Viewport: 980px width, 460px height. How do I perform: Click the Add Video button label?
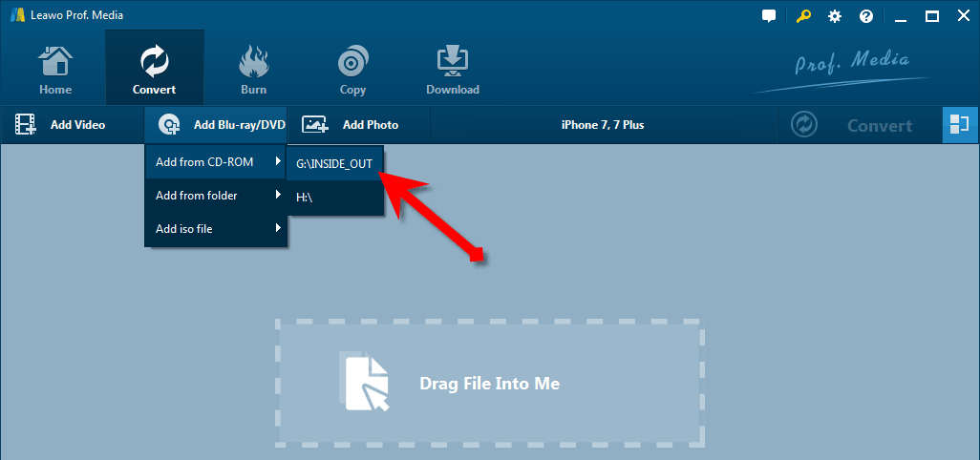(78, 125)
